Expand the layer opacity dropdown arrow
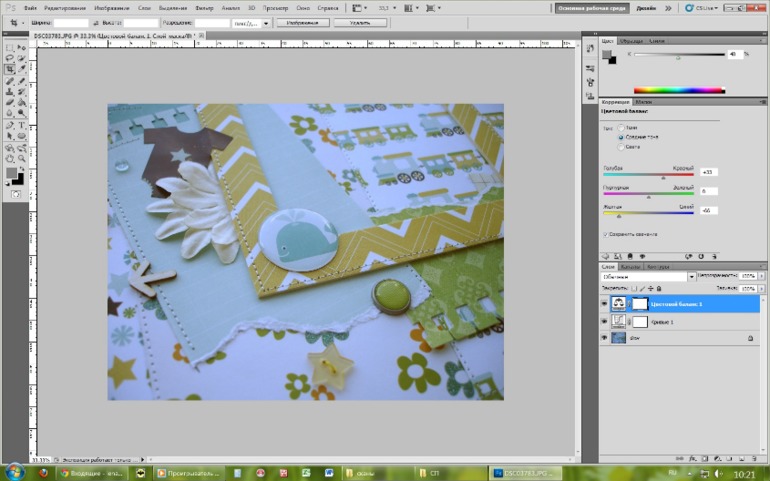This screenshot has width=770, height=481. pyautogui.click(x=762, y=275)
